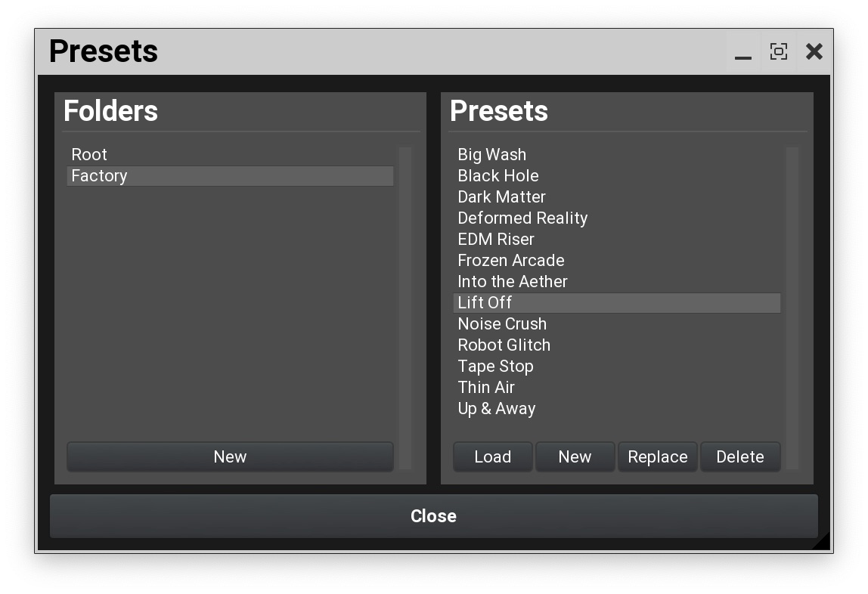Select the Factory folder

pos(99,175)
